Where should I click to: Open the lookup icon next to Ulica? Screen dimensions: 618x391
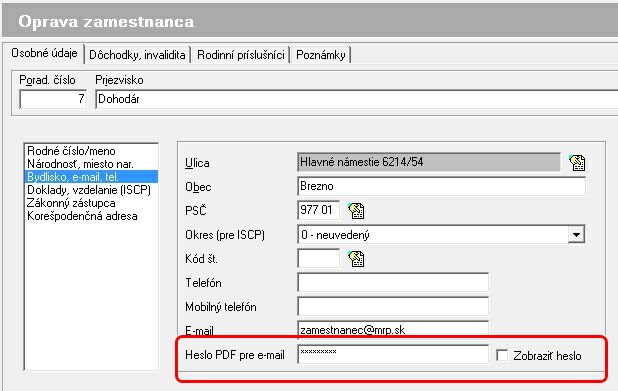tap(577, 162)
